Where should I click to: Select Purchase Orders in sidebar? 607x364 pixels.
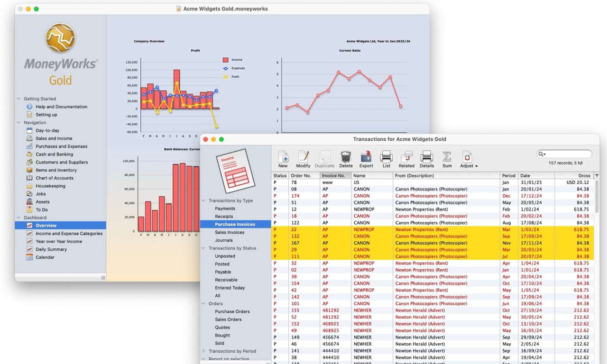pos(232,312)
